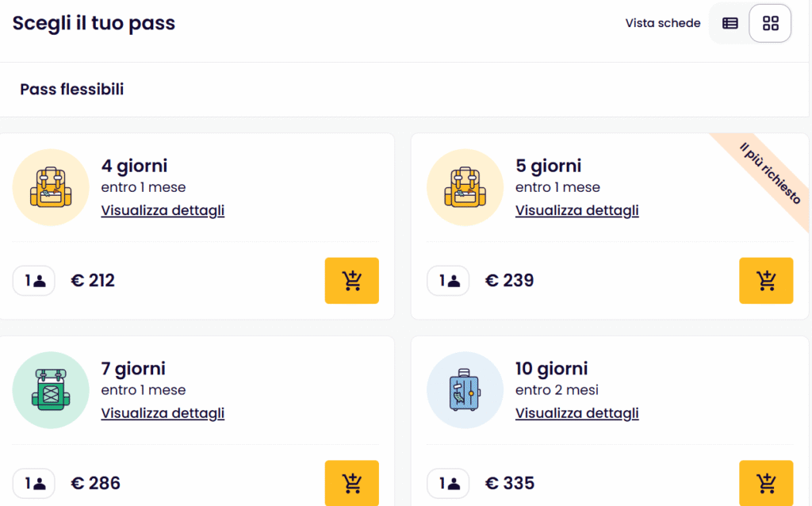Visualizza dettagli for the 4 giorni pass
The width and height of the screenshot is (812, 506).
point(163,210)
